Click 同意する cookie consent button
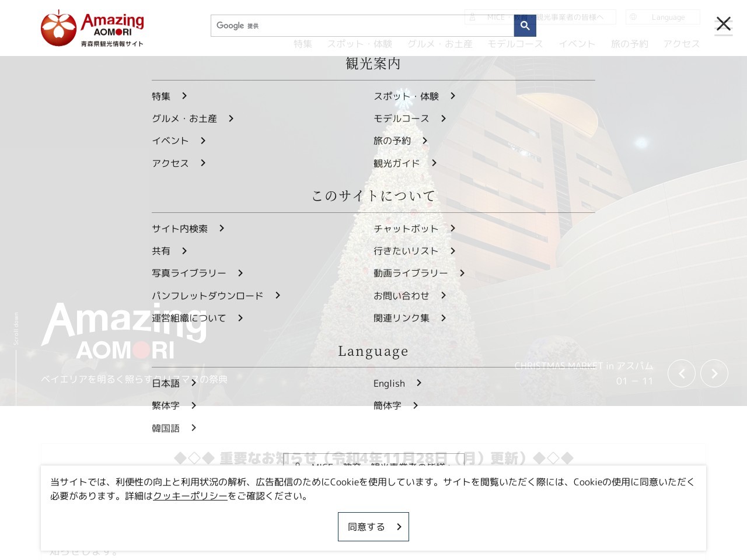Viewport: 747px width, 560px height. [x=373, y=527]
